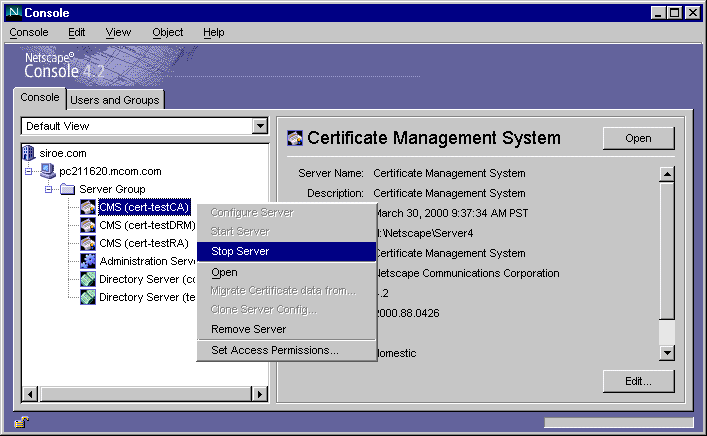
Task: Open the View menu
Action: click(118, 32)
